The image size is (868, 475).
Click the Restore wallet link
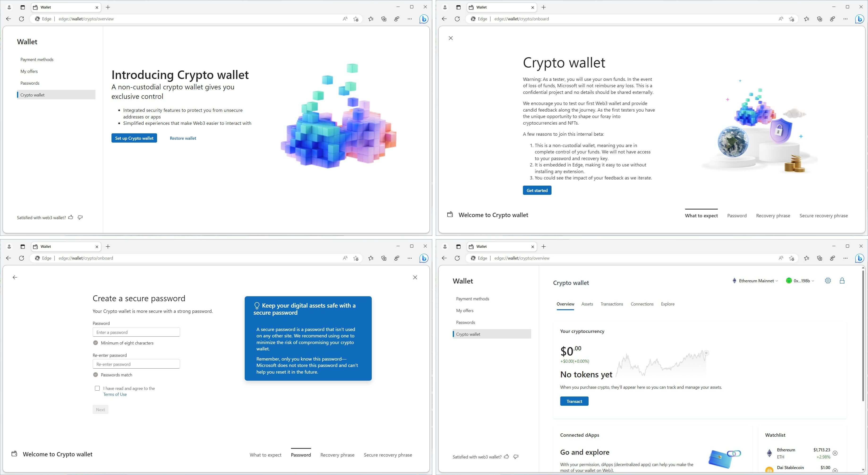click(183, 138)
